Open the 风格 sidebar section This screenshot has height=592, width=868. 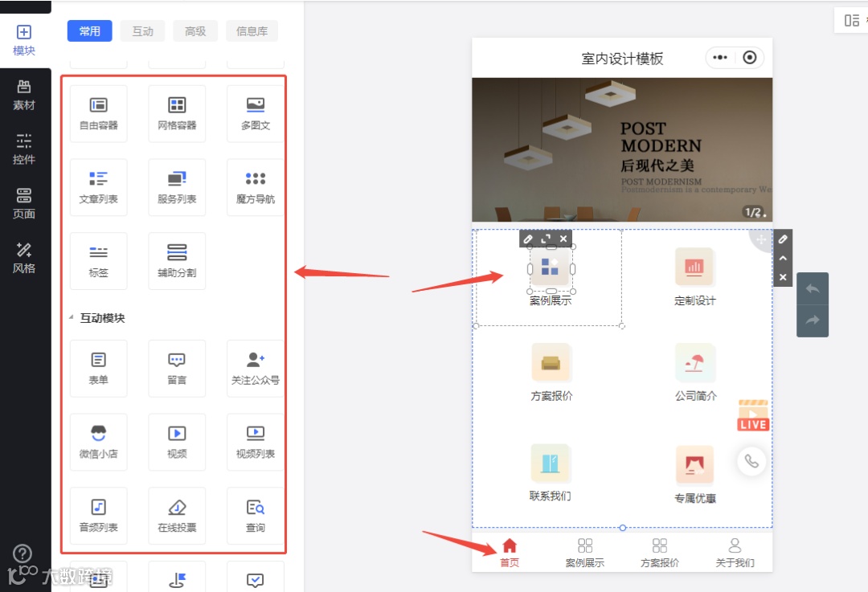(24, 258)
